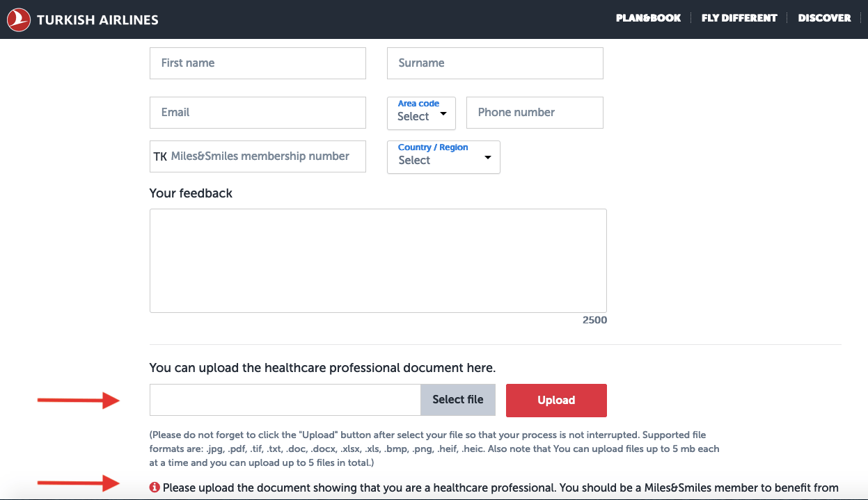
Task: Click into the Surname field
Action: 494,63
